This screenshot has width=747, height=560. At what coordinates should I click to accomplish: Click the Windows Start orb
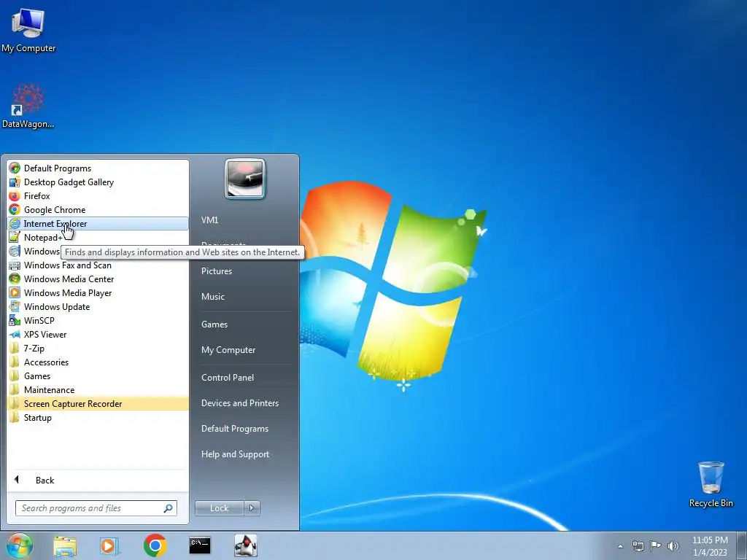point(20,545)
